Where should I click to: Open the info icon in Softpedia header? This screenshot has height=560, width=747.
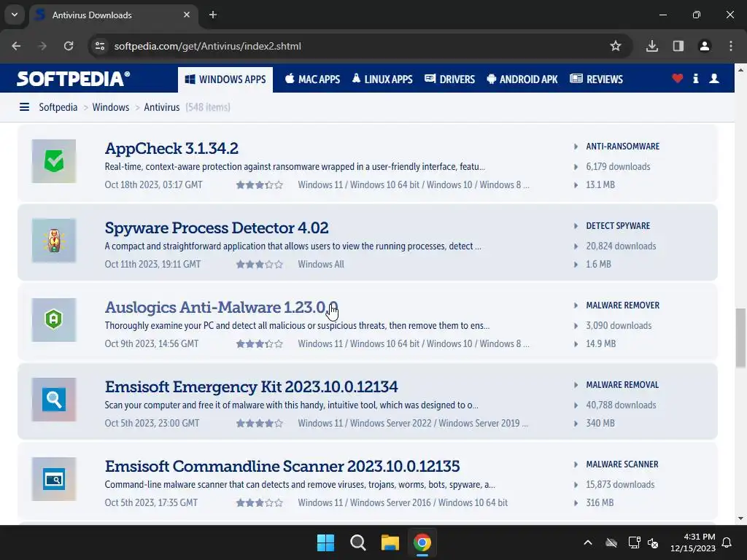click(x=695, y=79)
